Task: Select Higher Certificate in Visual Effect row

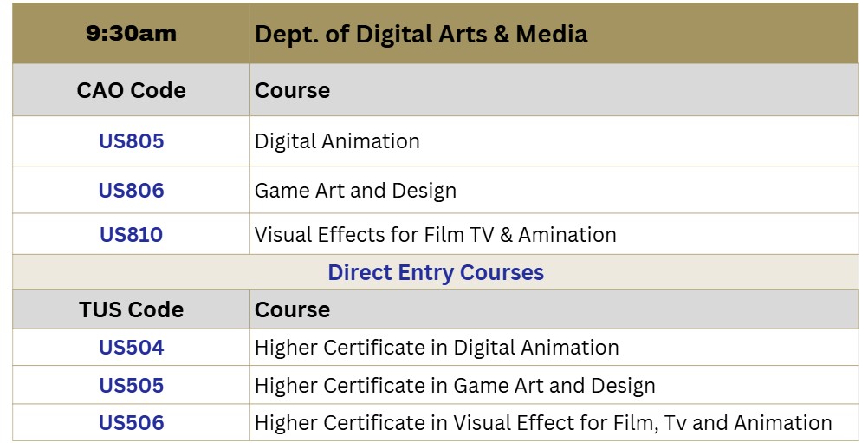Action: pyautogui.click(x=543, y=423)
